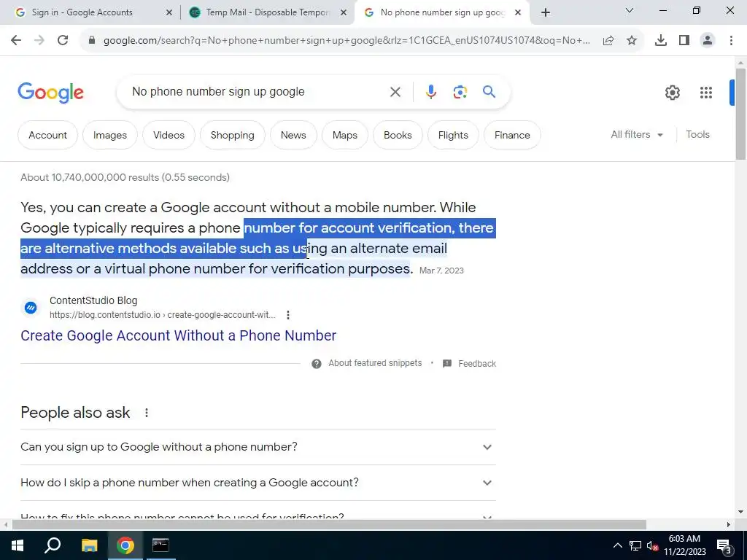The image size is (747, 560).
Task: Open Google quick settings gear icon
Action: pyautogui.click(x=672, y=93)
